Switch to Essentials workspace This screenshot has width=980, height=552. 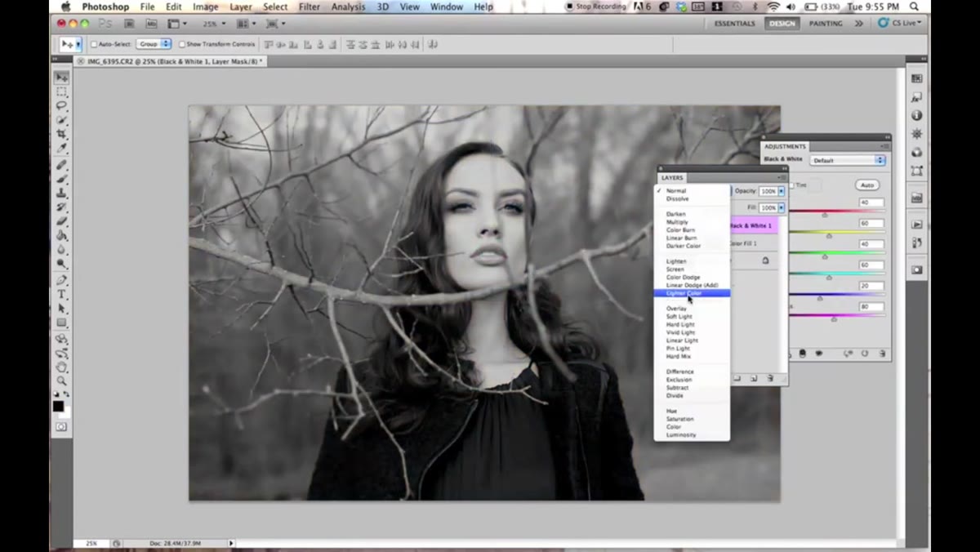tap(735, 24)
